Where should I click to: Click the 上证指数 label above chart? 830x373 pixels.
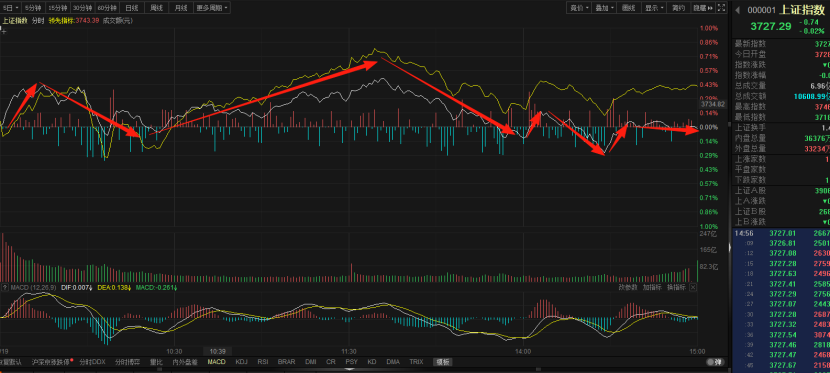tap(14, 21)
